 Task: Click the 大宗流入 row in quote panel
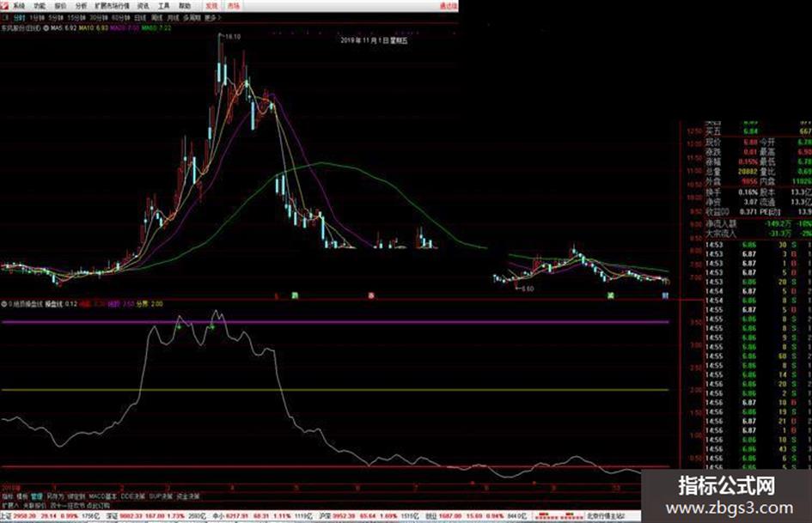[x=758, y=234]
